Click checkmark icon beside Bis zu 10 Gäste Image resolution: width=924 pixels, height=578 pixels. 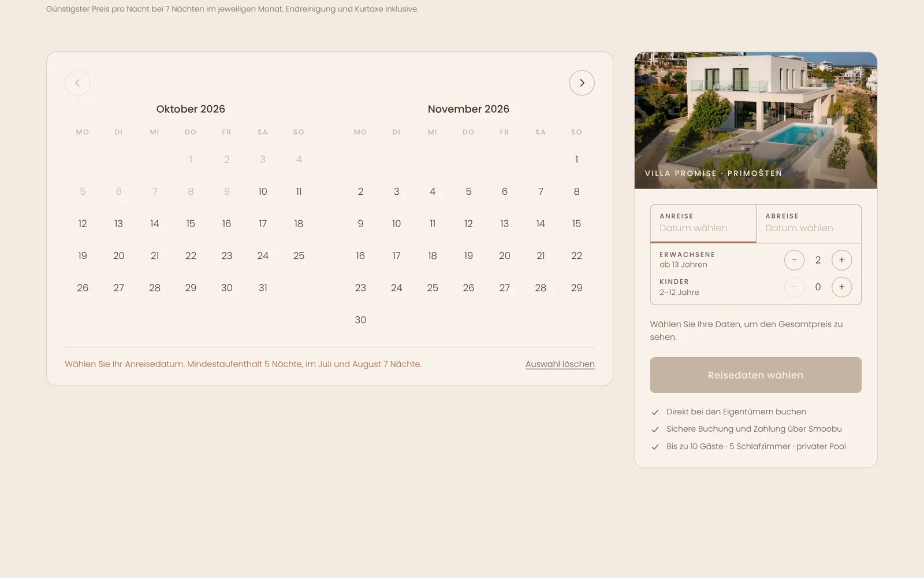tap(655, 447)
